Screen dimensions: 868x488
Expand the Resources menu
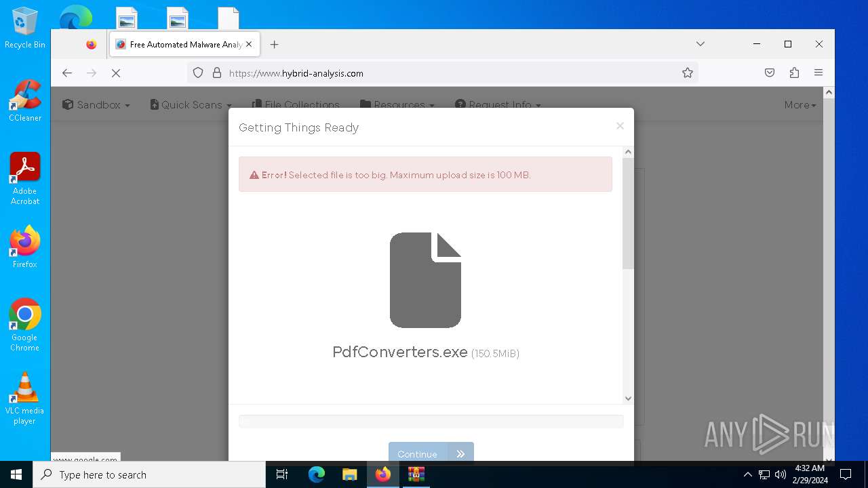(x=399, y=105)
